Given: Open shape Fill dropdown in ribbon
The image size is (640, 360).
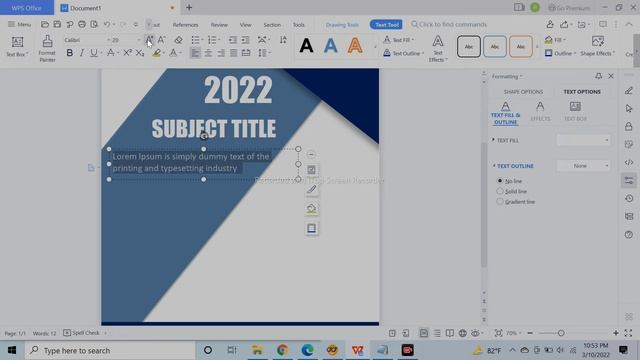Looking at the screenshot, I should (x=556, y=40).
